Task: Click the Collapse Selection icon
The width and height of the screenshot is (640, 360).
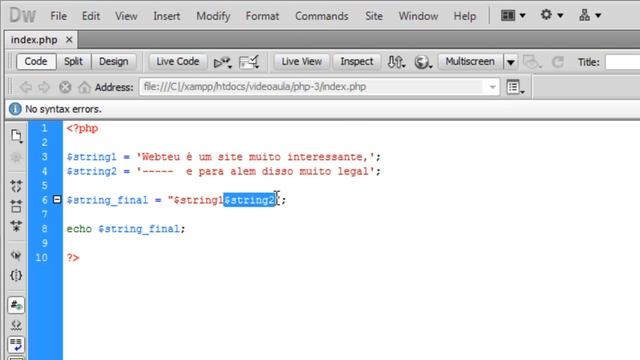Action: [x=16, y=206]
